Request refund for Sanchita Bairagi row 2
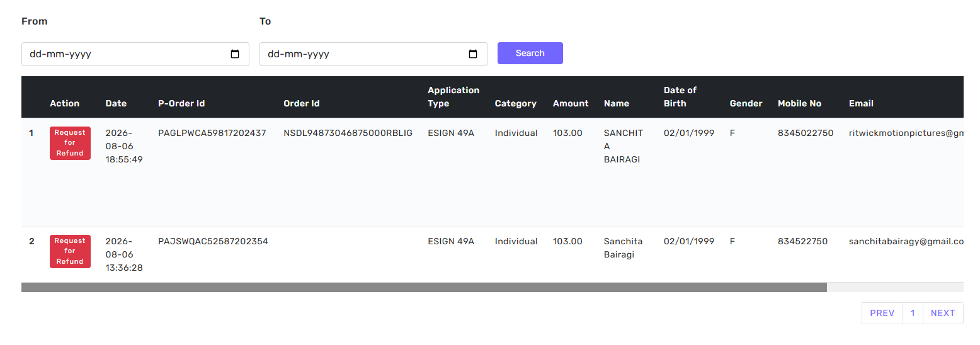Image resolution: width=980 pixels, height=345 pixels. pyautogui.click(x=70, y=251)
